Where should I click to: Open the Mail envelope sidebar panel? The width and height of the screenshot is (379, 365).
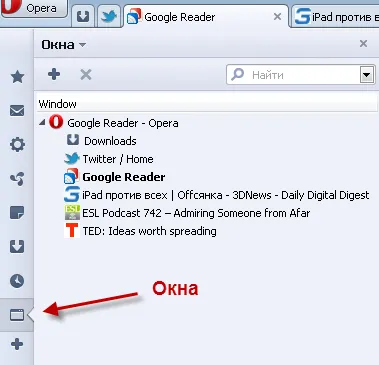17,111
